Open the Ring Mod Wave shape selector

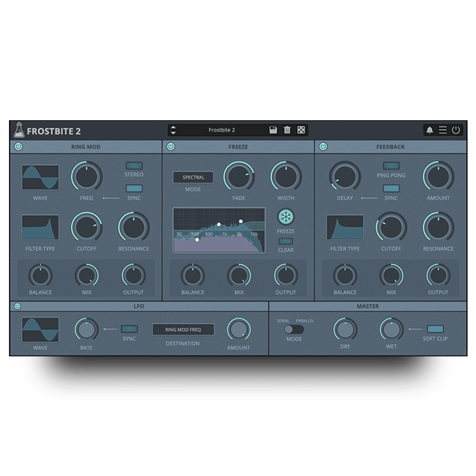coord(40,177)
